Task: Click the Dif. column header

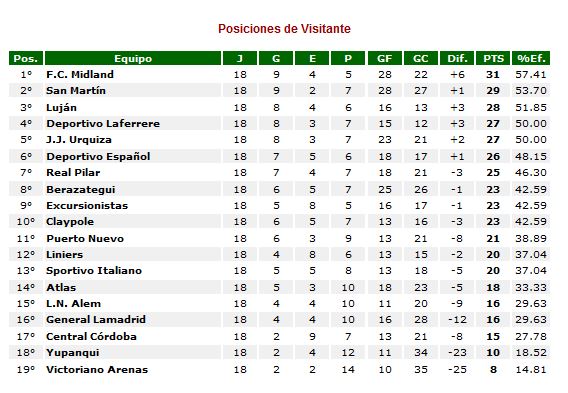Action: 457,58
